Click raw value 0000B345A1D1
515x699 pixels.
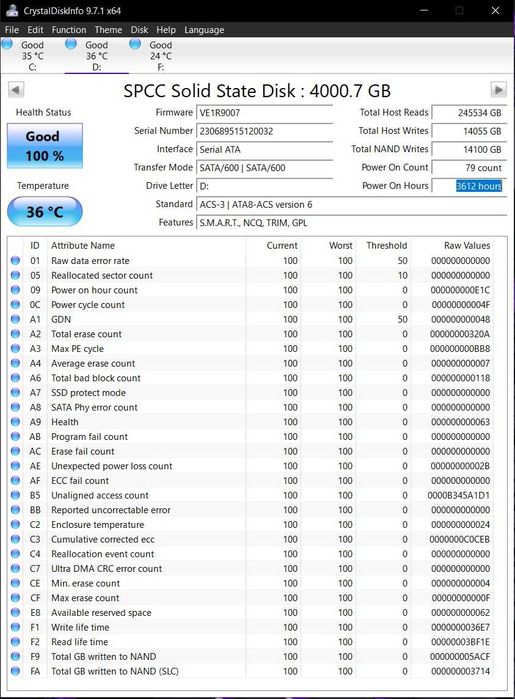click(458, 495)
